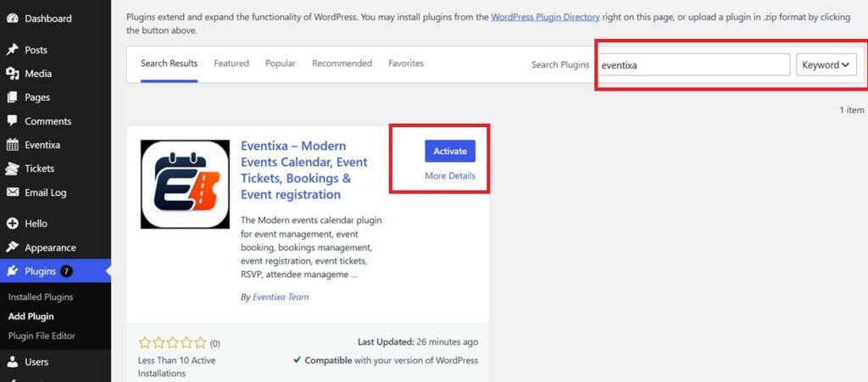Open Appearance via paintbrush icon
This screenshot has width=868, height=382.
[12, 247]
